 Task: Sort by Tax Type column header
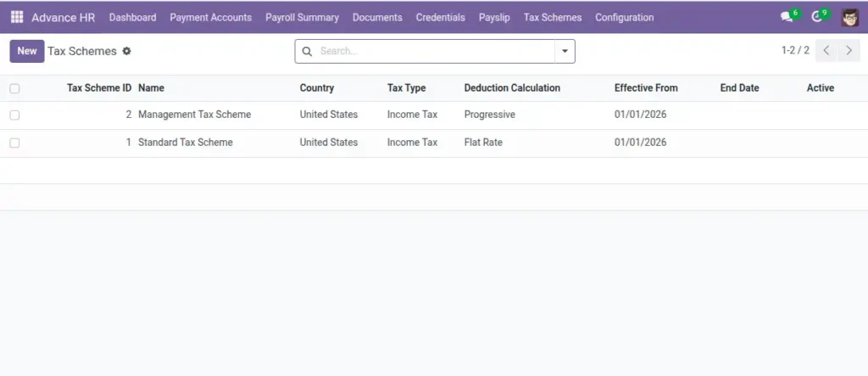(406, 87)
